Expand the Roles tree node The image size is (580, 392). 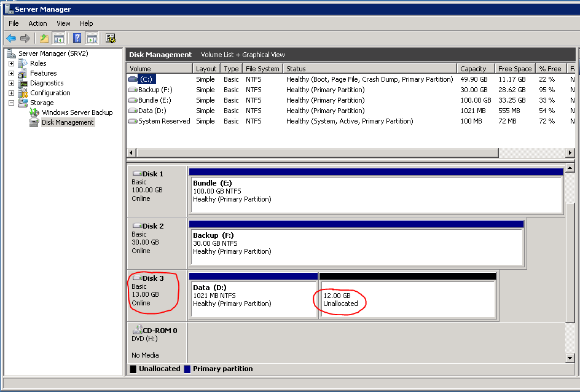click(x=12, y=63)
